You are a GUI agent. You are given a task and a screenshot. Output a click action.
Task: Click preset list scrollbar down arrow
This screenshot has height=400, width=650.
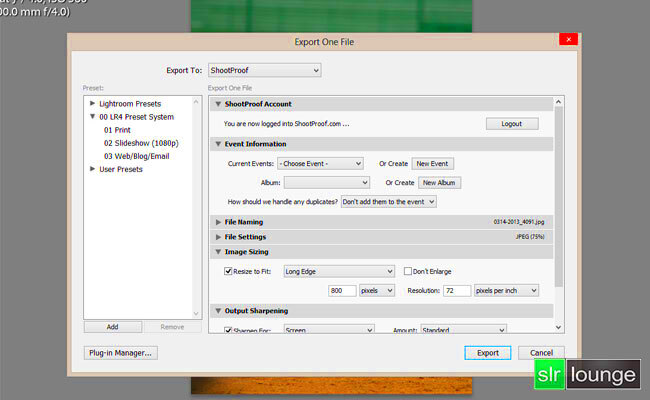(x=196, y=314)
